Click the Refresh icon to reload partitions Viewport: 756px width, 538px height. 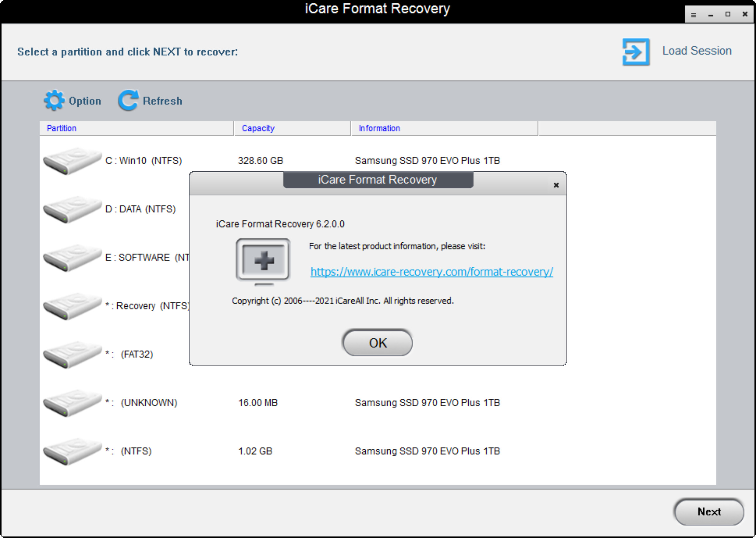tap(129, 101)
